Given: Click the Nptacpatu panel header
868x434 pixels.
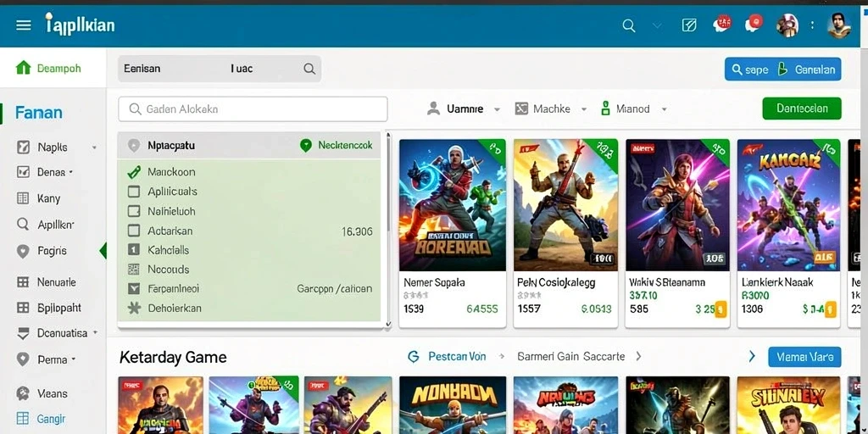Looking at the screenshot, I should [249, 146].
